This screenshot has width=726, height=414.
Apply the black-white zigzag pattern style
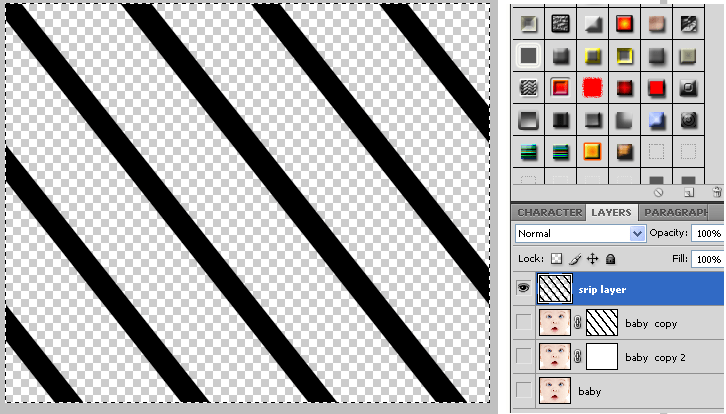(528, 88)
